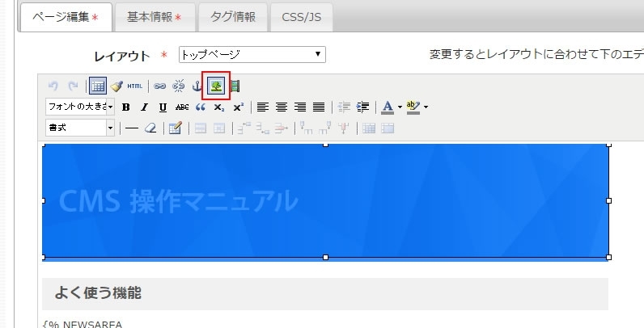Screen dimensions: 644x328
Task: Toggle italic formatting
Action: 144,107
